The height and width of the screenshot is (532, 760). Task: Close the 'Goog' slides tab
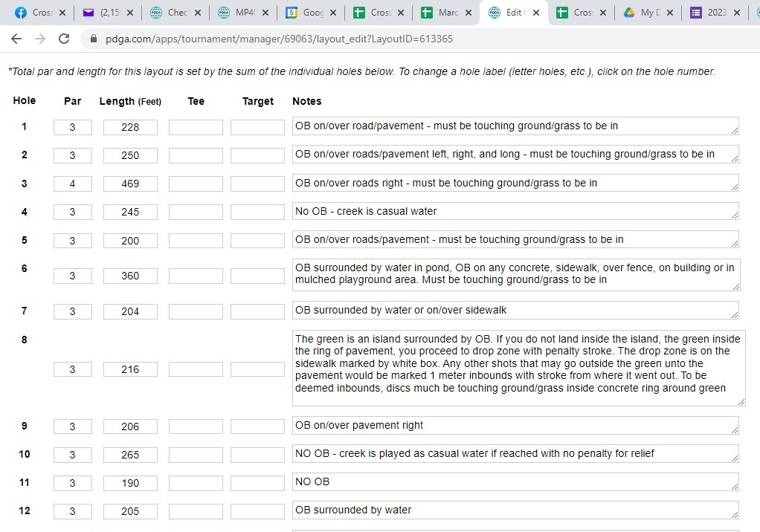333,13
